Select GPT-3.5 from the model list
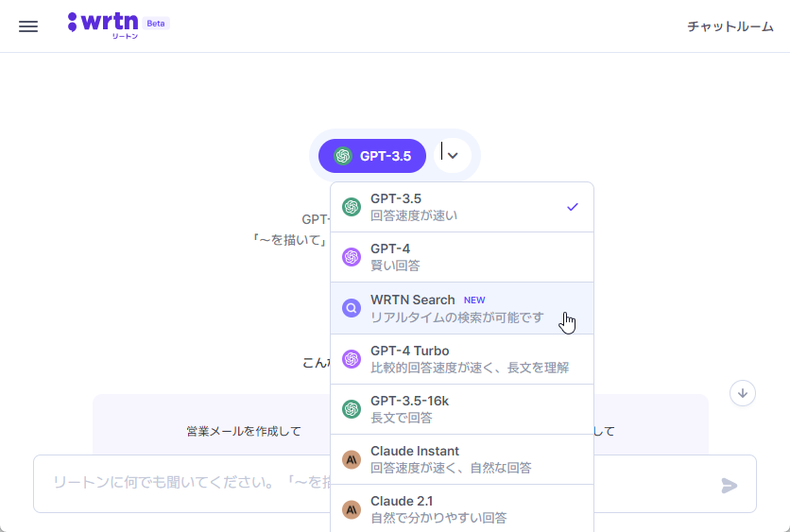Image resolution: width=790 pixels, height=532 pixels. point(462,207)
